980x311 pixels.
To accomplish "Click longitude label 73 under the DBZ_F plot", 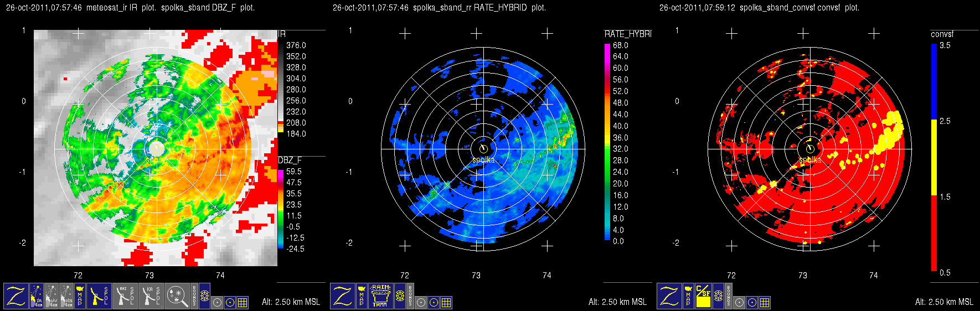I will point(149,275).
